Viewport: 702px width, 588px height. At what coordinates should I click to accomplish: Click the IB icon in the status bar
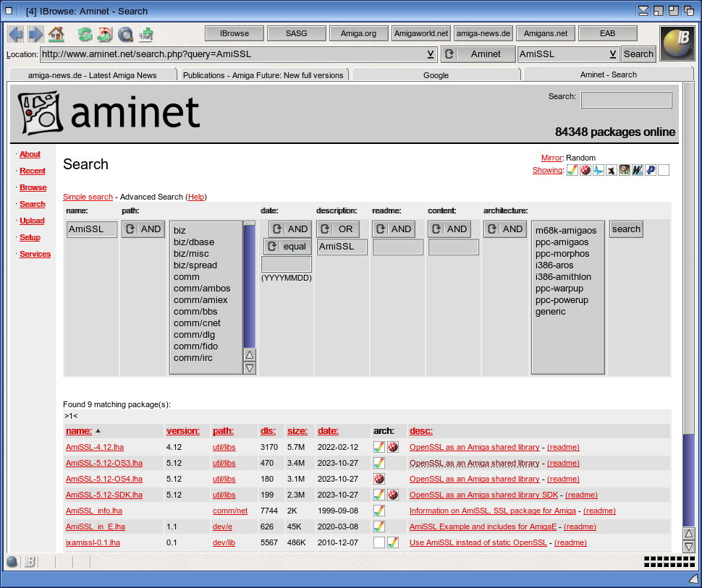click(30, 561)
